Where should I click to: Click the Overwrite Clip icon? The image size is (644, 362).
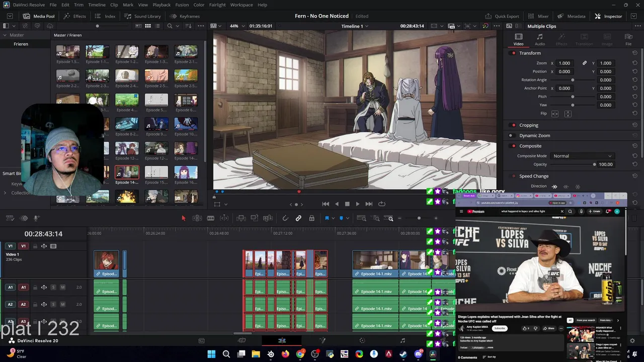click(x=255, y=218)
